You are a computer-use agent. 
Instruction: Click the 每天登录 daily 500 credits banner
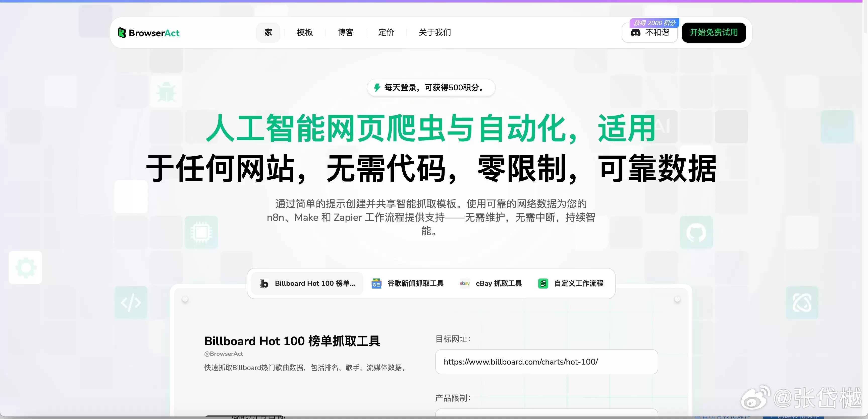click(431, 88)
